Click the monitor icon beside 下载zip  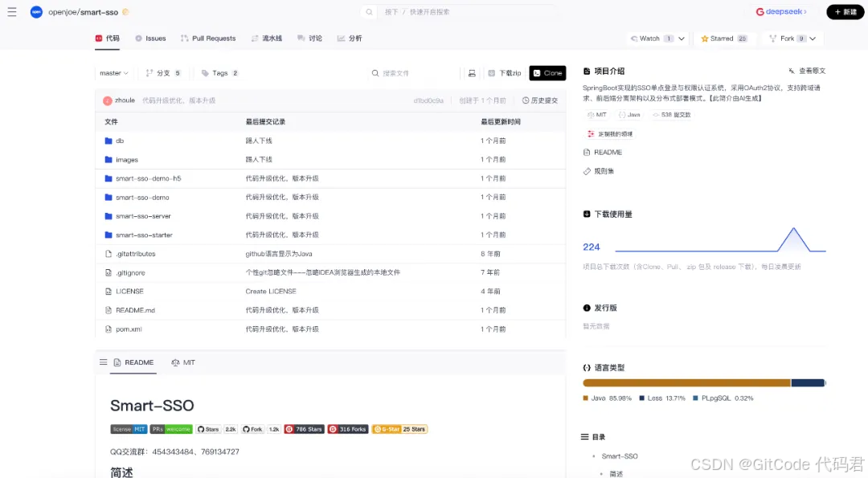tap(472, 73)
